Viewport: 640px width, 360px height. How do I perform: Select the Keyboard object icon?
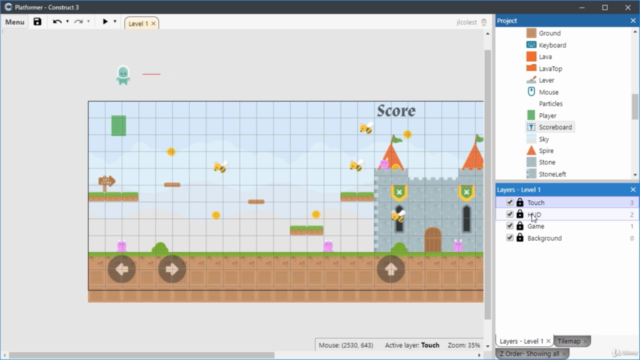point(531,45)
